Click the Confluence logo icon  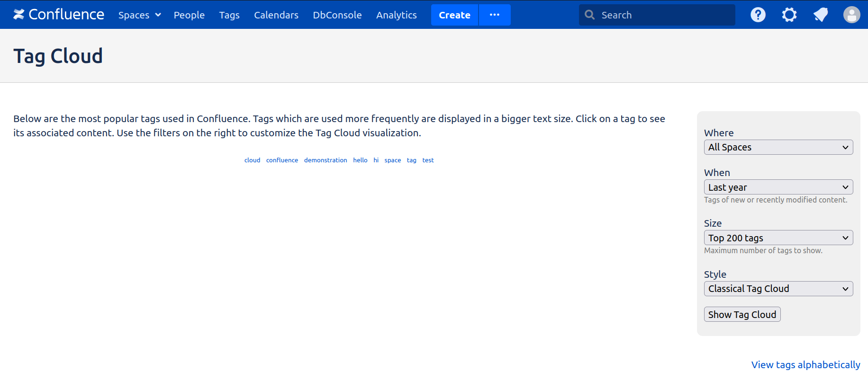(18, 15)
